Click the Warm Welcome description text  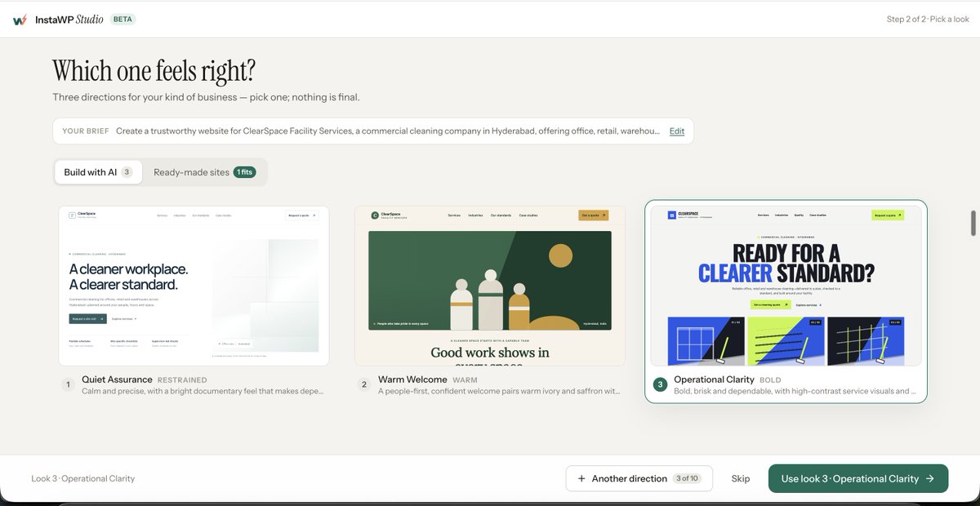(499, 391)
